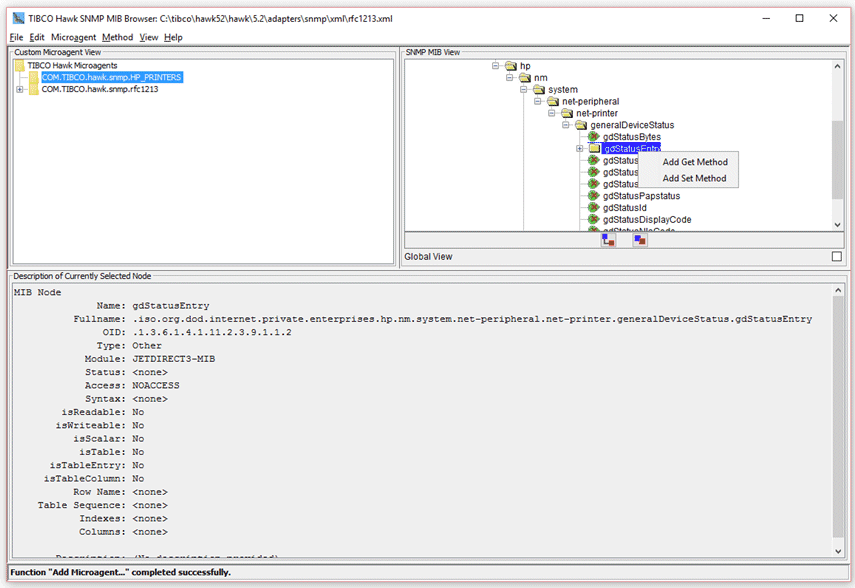Image resolution: width=855 pixels, height=588 pixels.
Task: Click the gdStatusId node icon
Action: (x=593, y=208)
